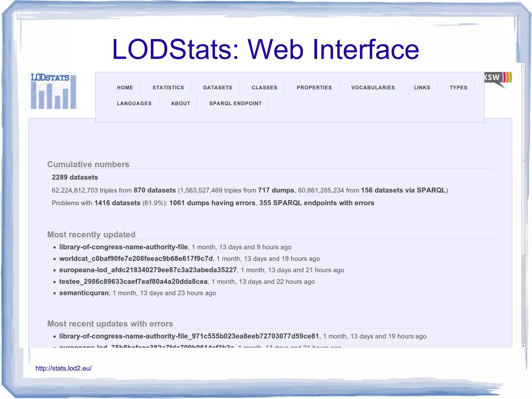The image size is (532, 399).
Task: Click the LODStats bar chart logo
Action: tap(53, 90)
